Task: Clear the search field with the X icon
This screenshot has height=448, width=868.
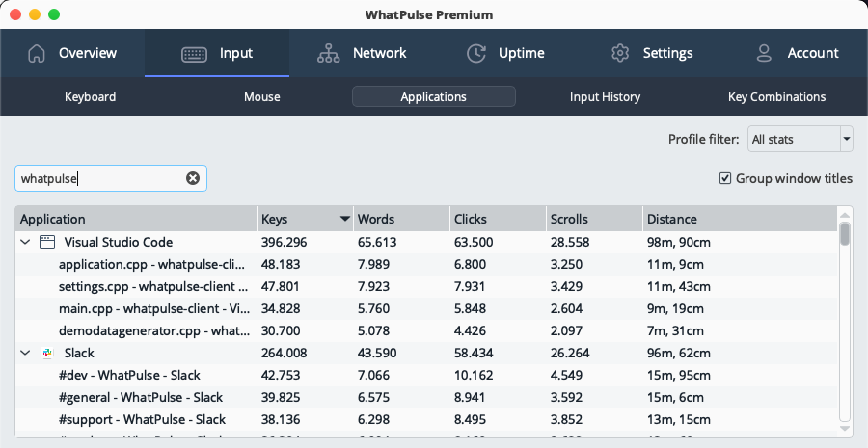Action: click(193, 178)
